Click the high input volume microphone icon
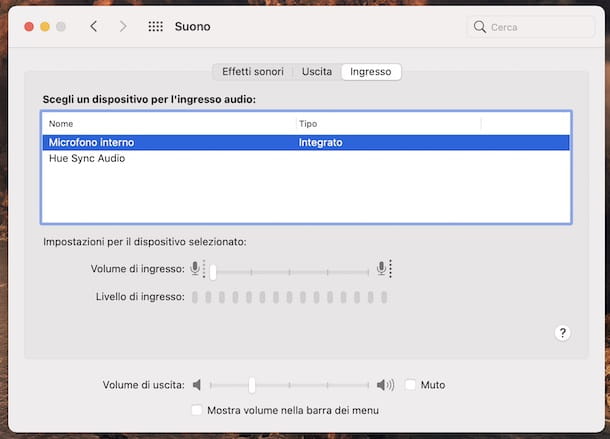The image size is (610, 439). coord(384,269)
